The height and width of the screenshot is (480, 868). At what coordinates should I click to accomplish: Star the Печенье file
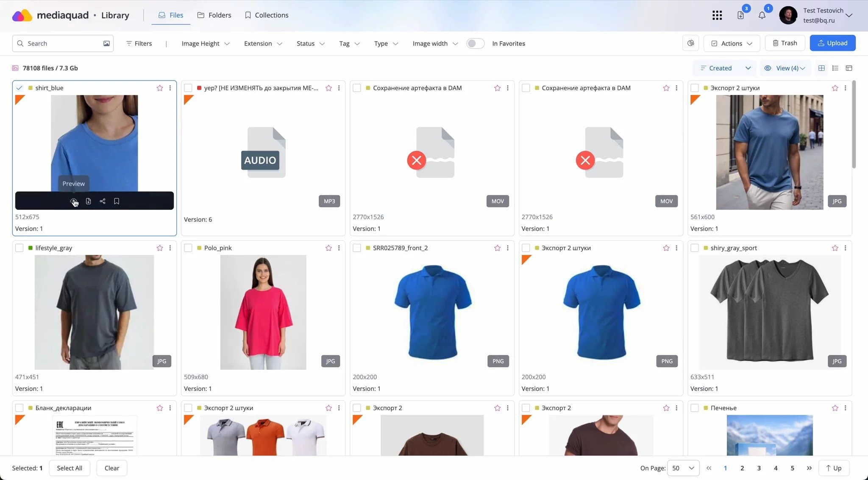pos(835,407)
